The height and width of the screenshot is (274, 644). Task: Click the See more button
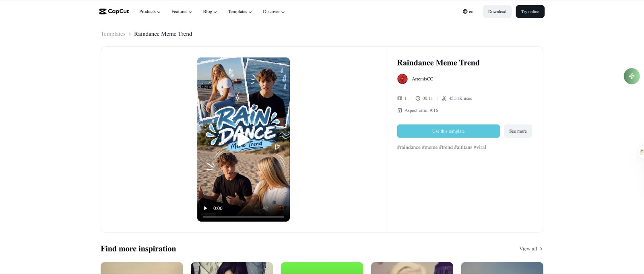[x=518, y=131]
